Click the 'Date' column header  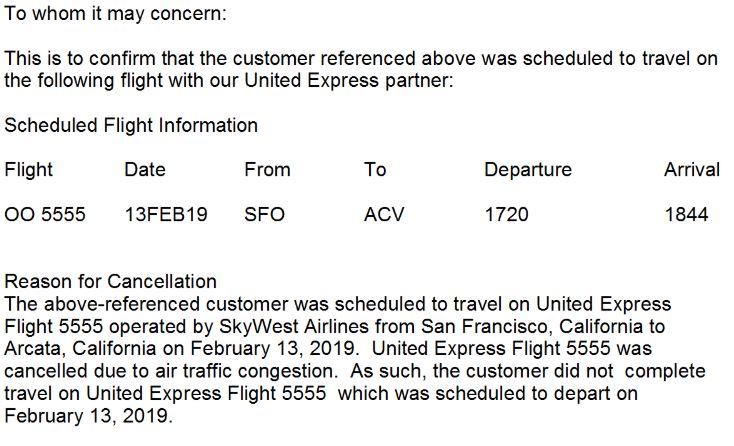(145, 169)
